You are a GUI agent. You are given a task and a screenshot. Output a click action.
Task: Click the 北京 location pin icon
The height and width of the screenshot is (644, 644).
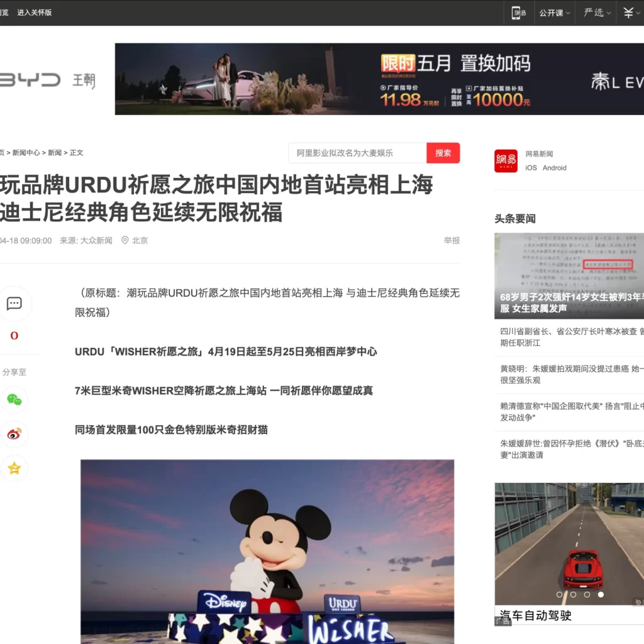pos(125,240)
